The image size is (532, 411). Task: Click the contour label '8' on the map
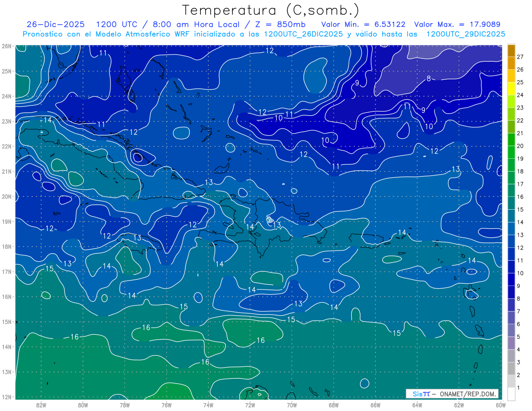coord(429,79)
